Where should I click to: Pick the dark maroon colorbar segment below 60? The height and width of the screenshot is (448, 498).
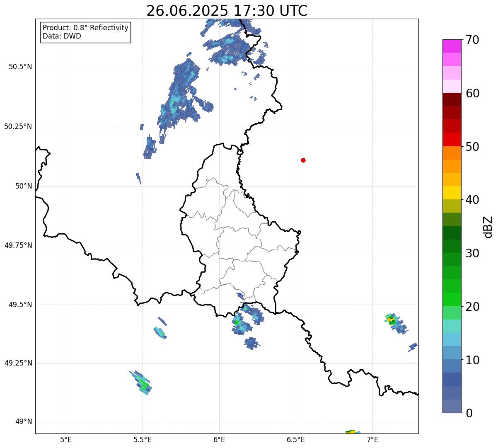click(452, 99)
